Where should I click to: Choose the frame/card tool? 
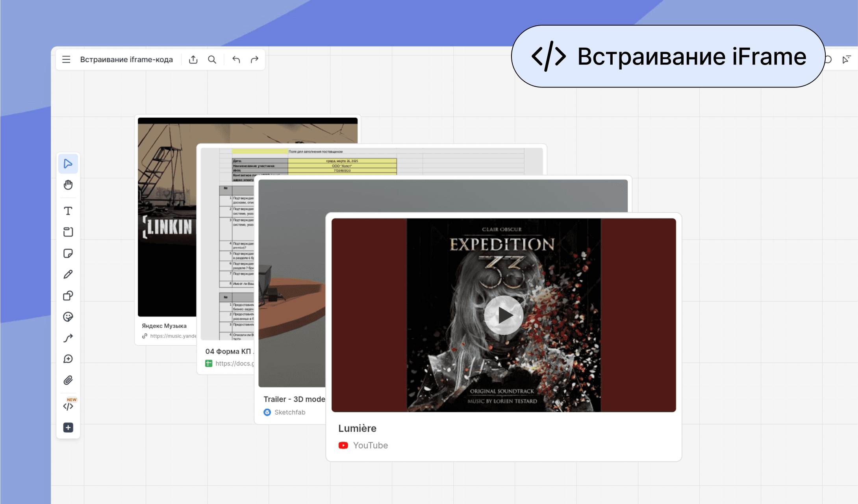click(68, 232)
